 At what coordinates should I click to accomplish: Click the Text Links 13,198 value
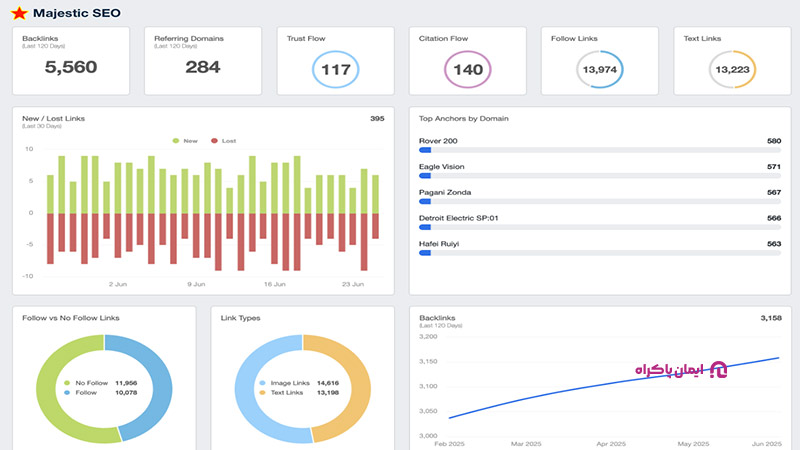328,392
